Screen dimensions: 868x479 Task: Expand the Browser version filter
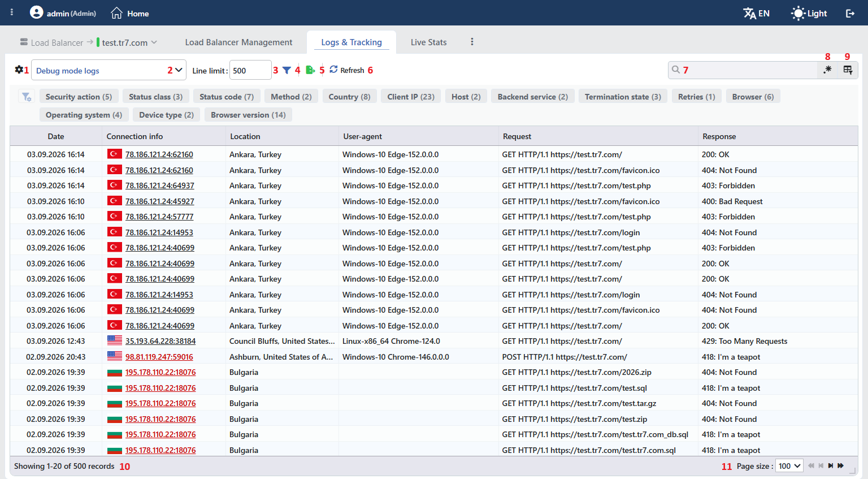[248, 115]
